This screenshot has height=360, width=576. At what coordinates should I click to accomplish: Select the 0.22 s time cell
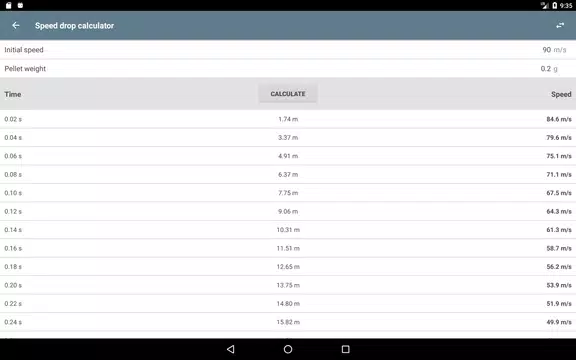(x=13, y=303)
